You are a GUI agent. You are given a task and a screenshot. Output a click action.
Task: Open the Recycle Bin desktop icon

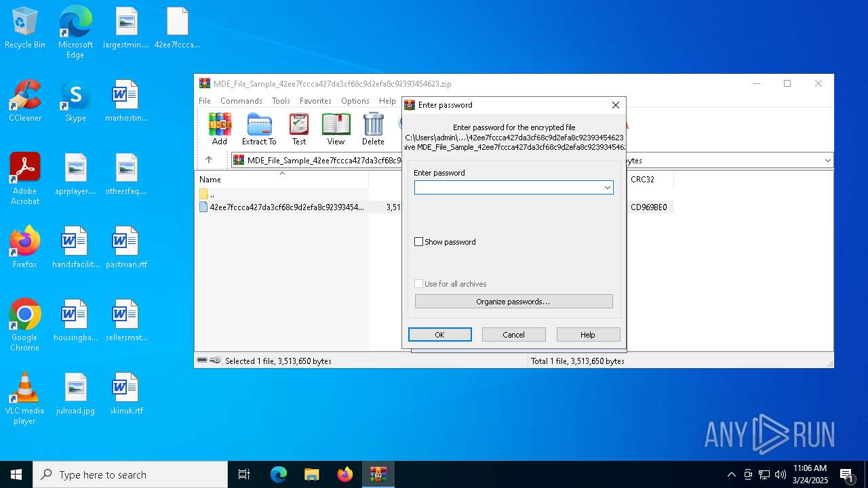point(25,28)
